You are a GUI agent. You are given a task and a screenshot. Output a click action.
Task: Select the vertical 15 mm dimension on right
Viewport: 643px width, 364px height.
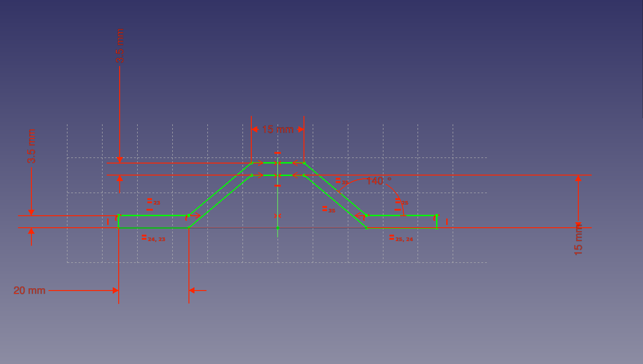coord(578,239)
